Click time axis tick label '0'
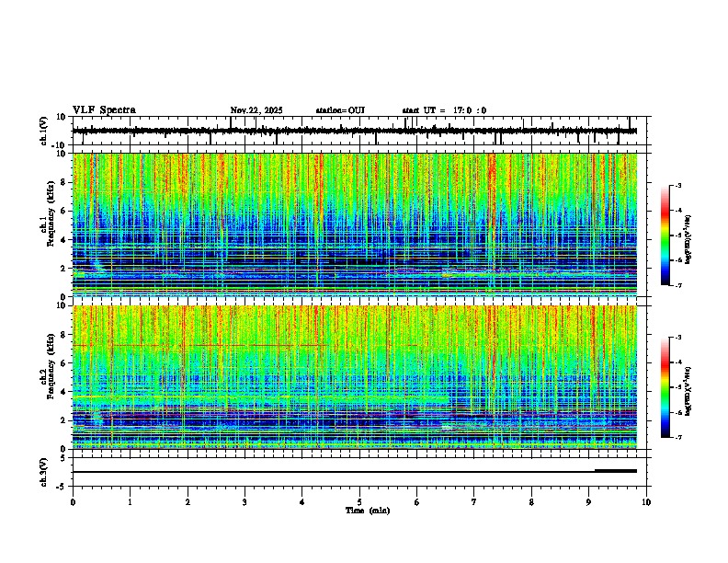 [73, 502]
